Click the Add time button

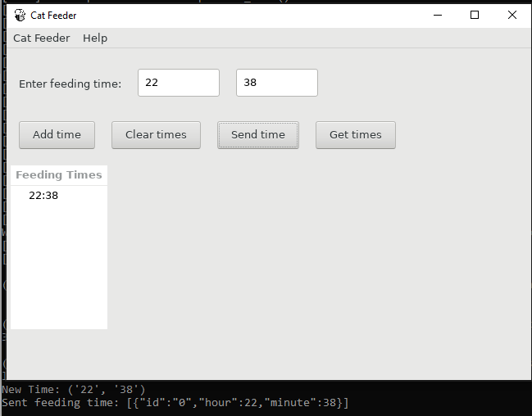(x=57, y=135)
